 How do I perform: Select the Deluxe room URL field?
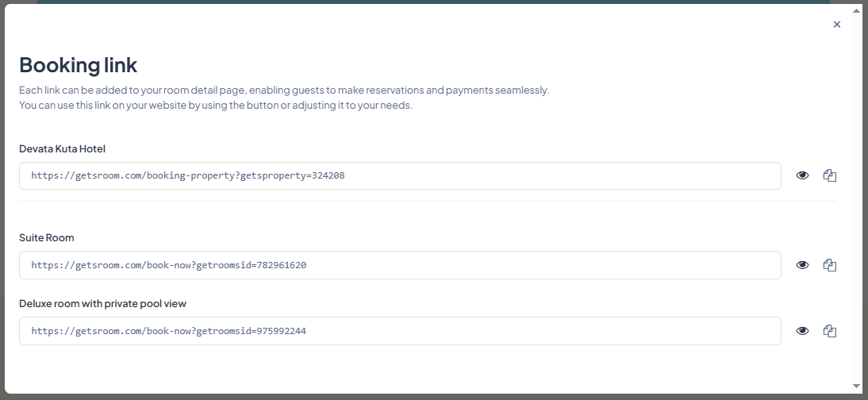400,331
